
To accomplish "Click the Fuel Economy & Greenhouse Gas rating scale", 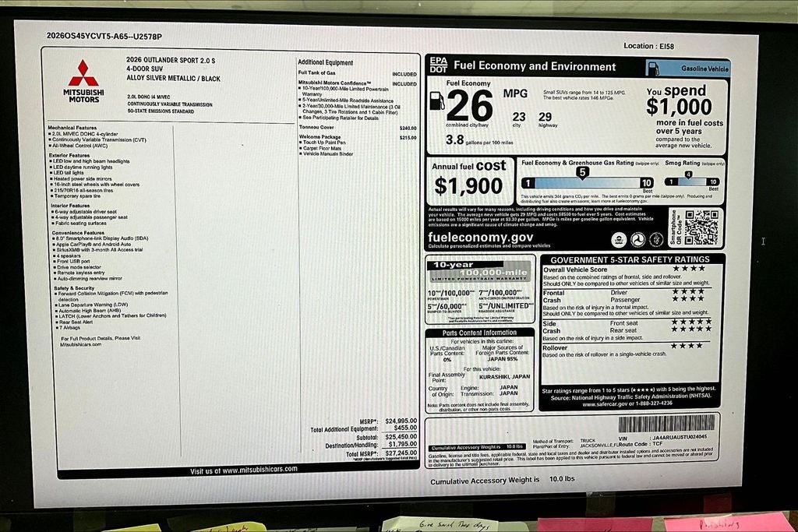I will coord(588,182).
